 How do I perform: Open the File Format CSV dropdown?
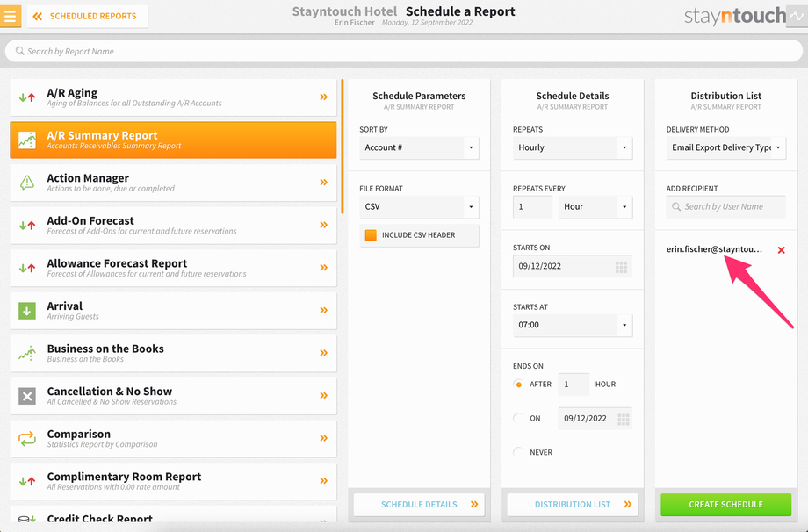coord(419,206)
